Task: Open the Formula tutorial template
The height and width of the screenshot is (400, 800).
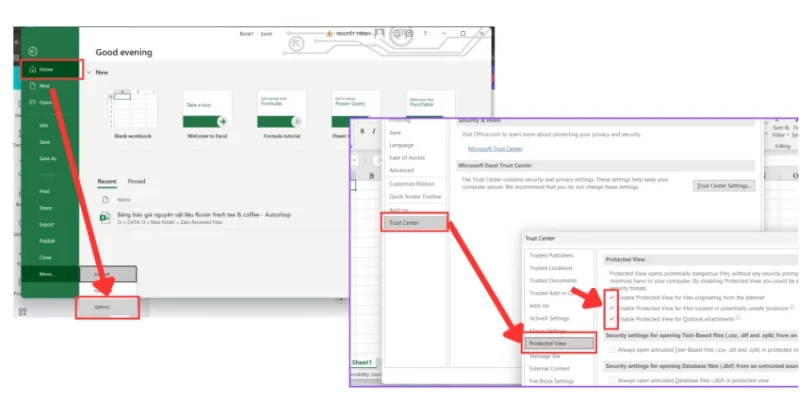Action: click(282, 114)
